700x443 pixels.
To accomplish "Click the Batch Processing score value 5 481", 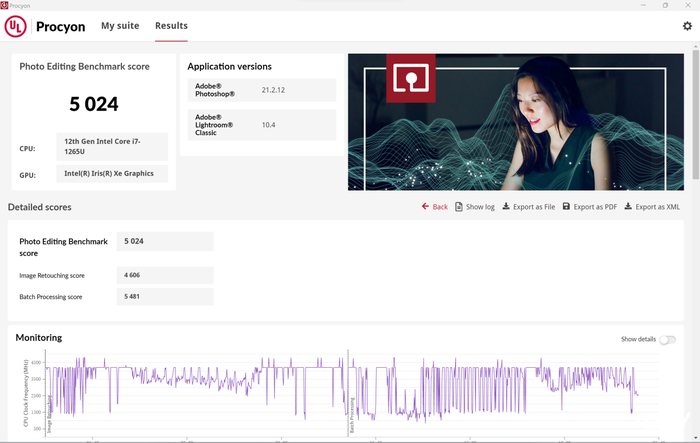I will click(x=165, y=297).
